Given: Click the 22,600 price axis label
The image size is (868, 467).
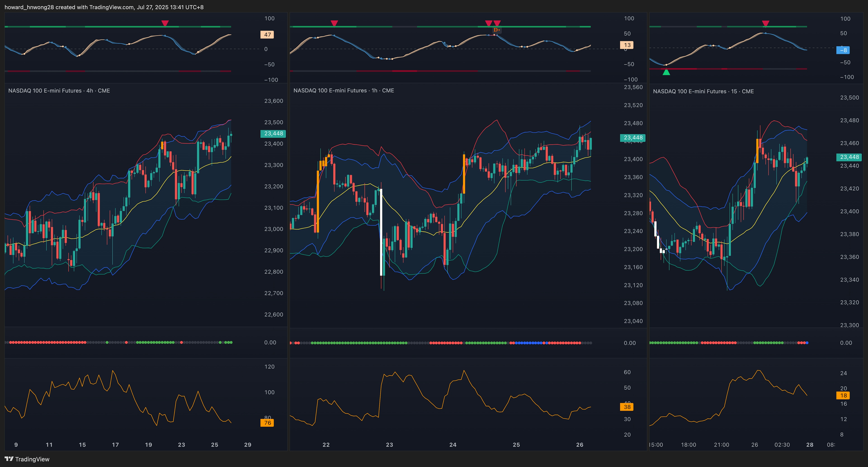Looking at the screenshot, I should coord(274,314).
